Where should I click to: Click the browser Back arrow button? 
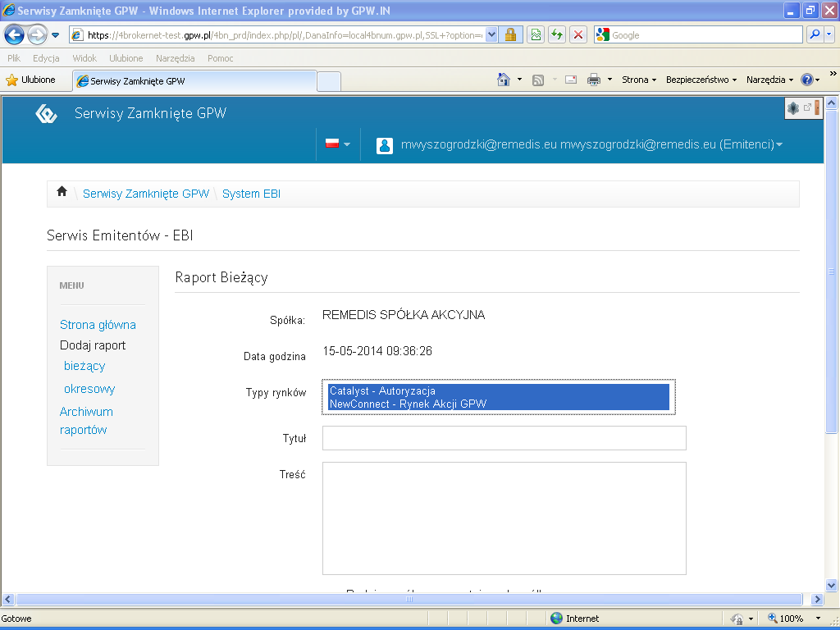15,35
